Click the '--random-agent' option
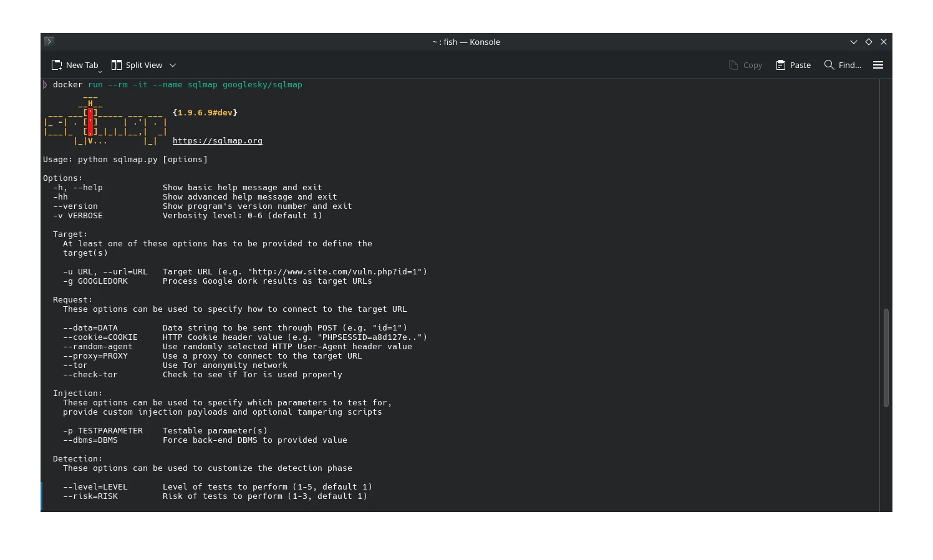Screen dimensions: 933x560 (x=98, y=347)
